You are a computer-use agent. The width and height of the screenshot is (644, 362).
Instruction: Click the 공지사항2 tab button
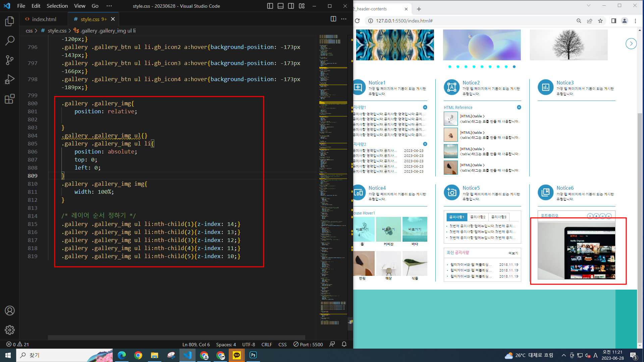coord(478,217)
